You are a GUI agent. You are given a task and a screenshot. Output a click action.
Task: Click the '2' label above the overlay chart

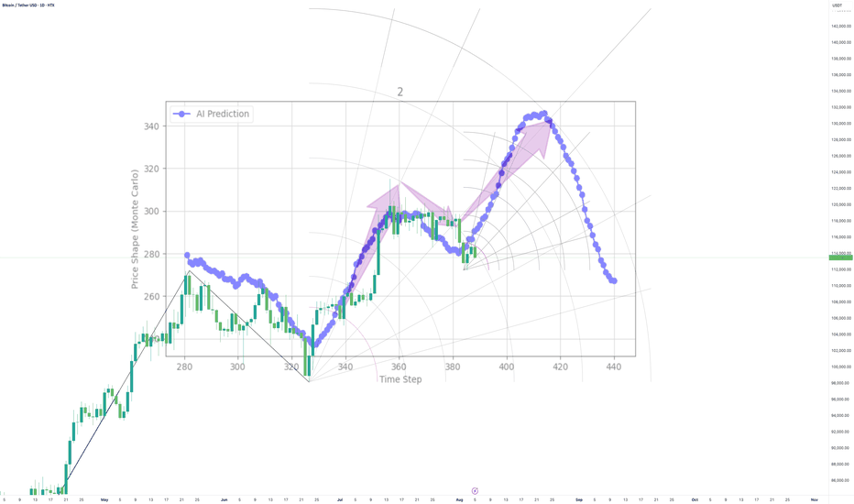coord(400,92)
